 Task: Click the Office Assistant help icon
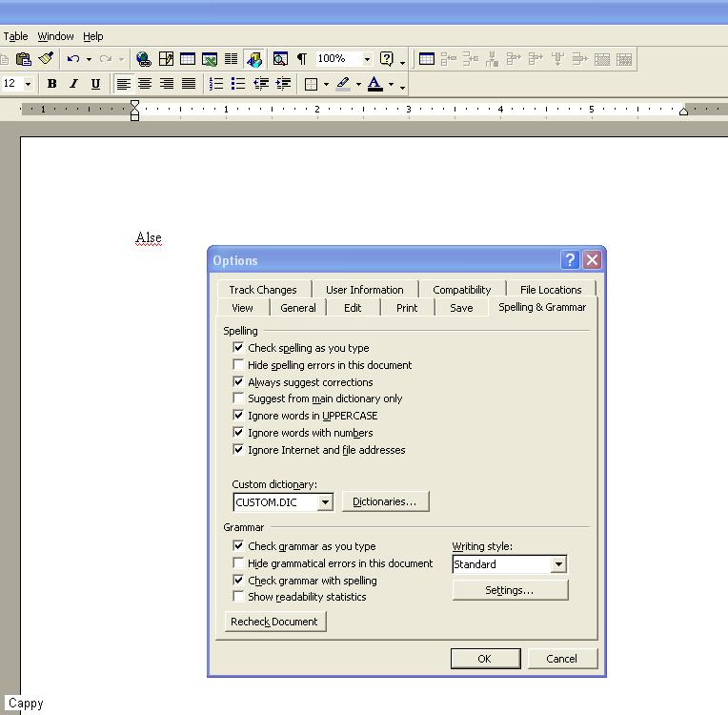[386, 59]
